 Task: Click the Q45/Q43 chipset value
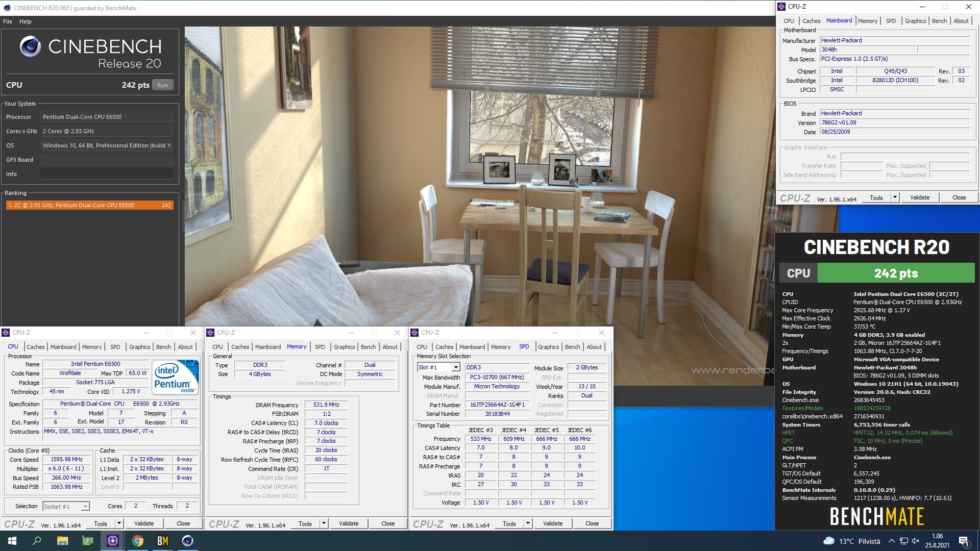[895, 71]
